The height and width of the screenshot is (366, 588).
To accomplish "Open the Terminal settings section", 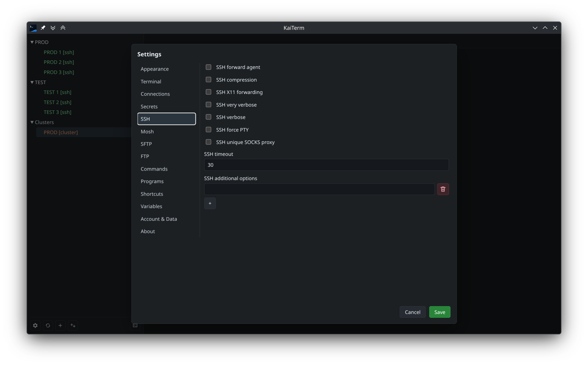I will (x=167, y=81).
